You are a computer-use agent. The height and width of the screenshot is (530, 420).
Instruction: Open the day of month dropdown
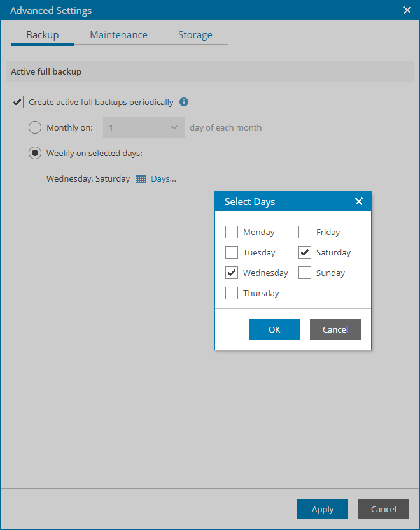143,127
